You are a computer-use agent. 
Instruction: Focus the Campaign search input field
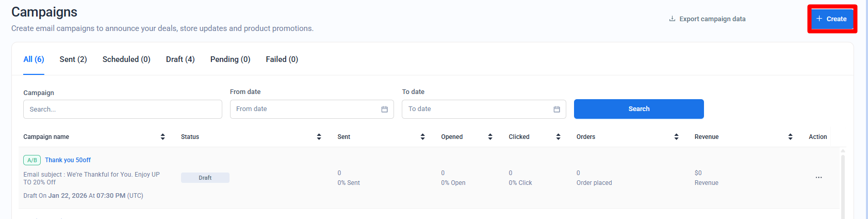pyautogui.click(x=122, y=109)
